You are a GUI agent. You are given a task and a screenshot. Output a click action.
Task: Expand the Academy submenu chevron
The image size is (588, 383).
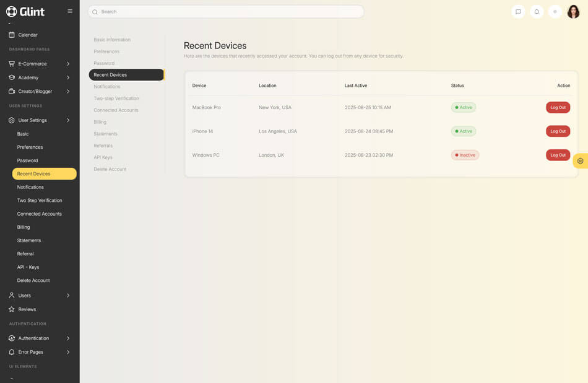(x=68, y=77)
